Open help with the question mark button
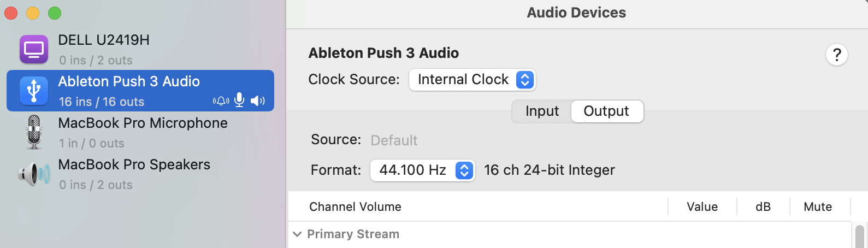868x248 pixels. [x=836, y=55]
